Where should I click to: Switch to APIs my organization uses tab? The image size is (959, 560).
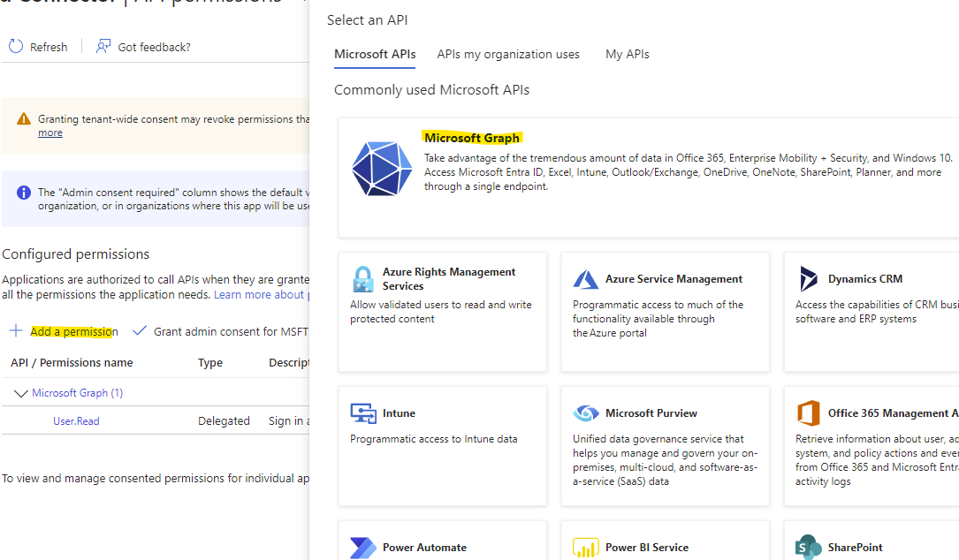point(508,55)
